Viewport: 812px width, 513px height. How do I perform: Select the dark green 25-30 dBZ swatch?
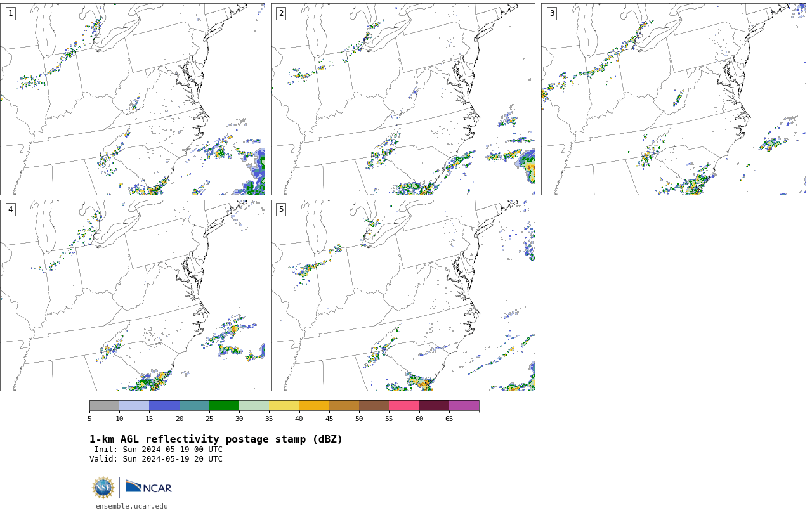coord(224,406)
